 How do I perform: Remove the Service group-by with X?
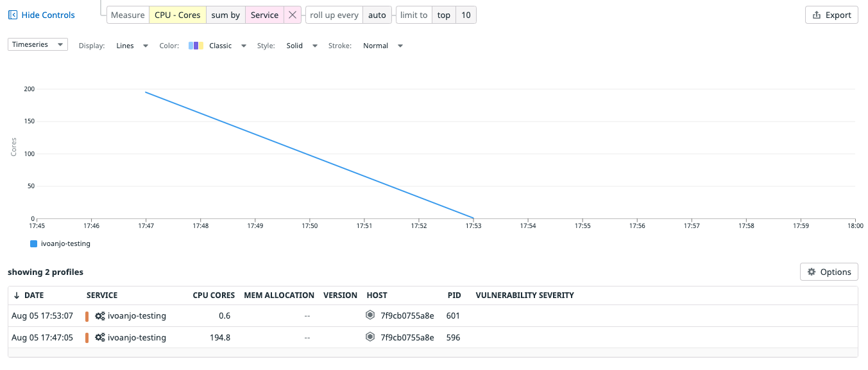293,15
